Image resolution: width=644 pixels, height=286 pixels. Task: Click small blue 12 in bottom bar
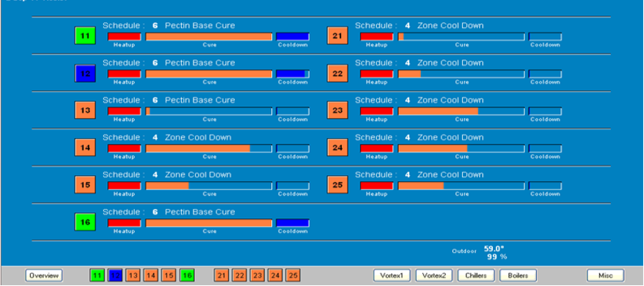[115, 275]
